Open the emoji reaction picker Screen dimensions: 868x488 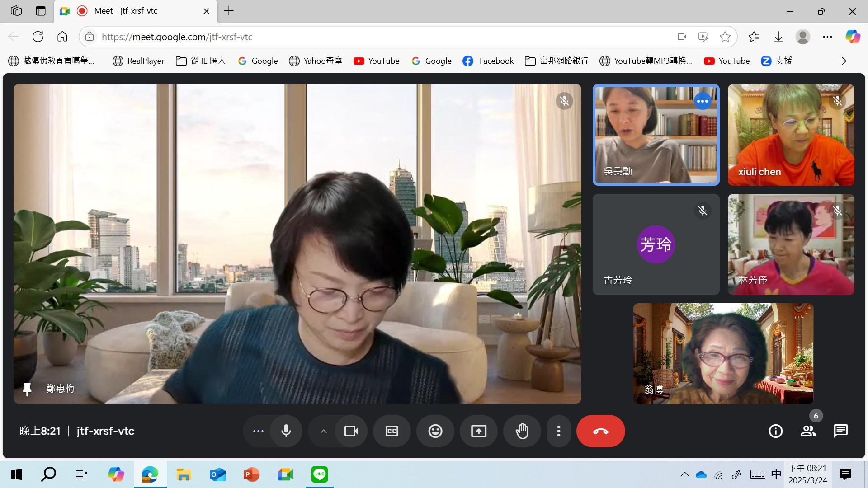click(435, 431)
